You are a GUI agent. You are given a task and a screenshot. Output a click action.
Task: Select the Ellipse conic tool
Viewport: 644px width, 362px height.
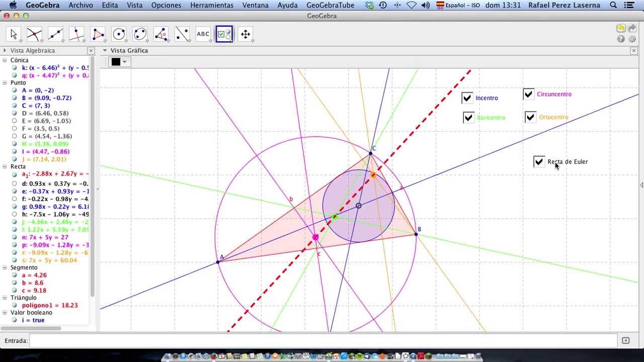point(140,34)
